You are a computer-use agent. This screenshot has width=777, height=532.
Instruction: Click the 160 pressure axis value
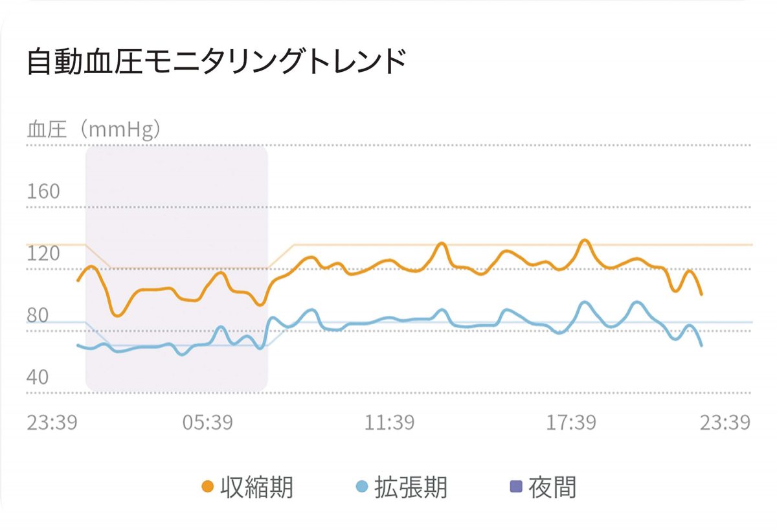[43, 192]
